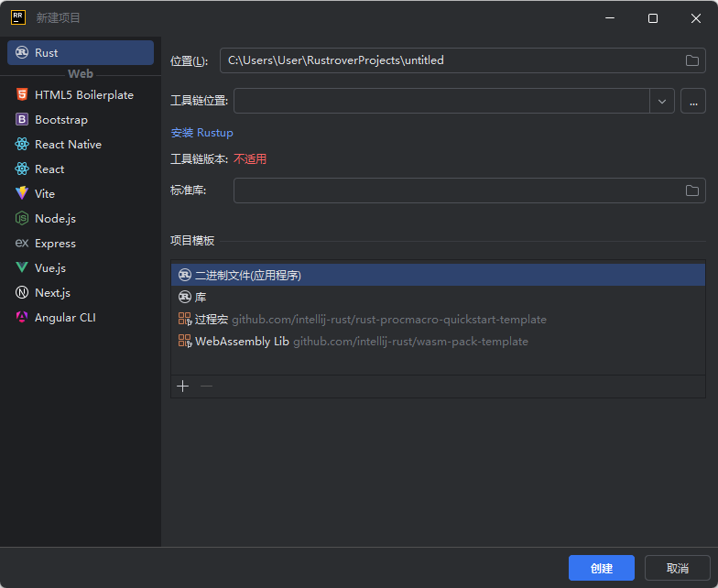Click the 二进制文件 template Rust icon

[185, 275]
